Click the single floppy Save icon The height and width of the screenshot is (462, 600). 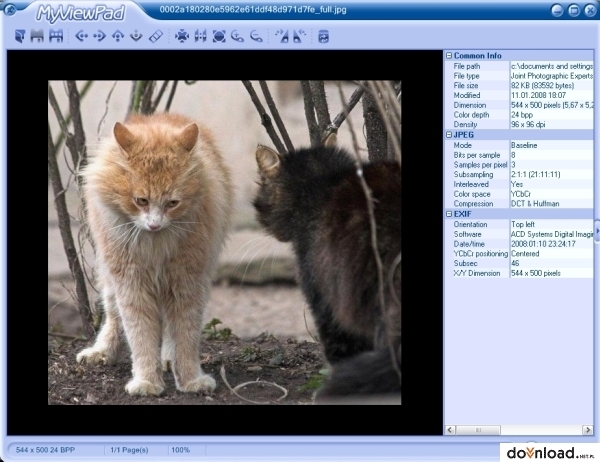coord(37,36)
